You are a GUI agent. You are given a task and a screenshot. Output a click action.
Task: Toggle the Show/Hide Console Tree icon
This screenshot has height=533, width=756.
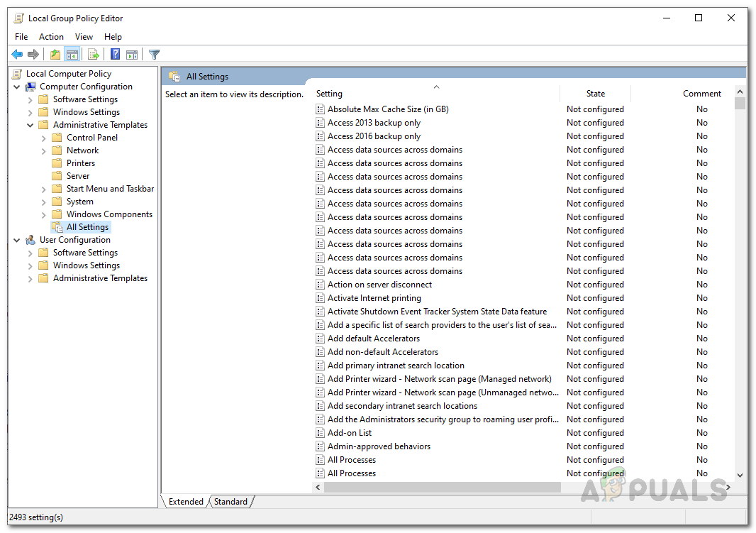pyautogui.click(x=72, y=55)
